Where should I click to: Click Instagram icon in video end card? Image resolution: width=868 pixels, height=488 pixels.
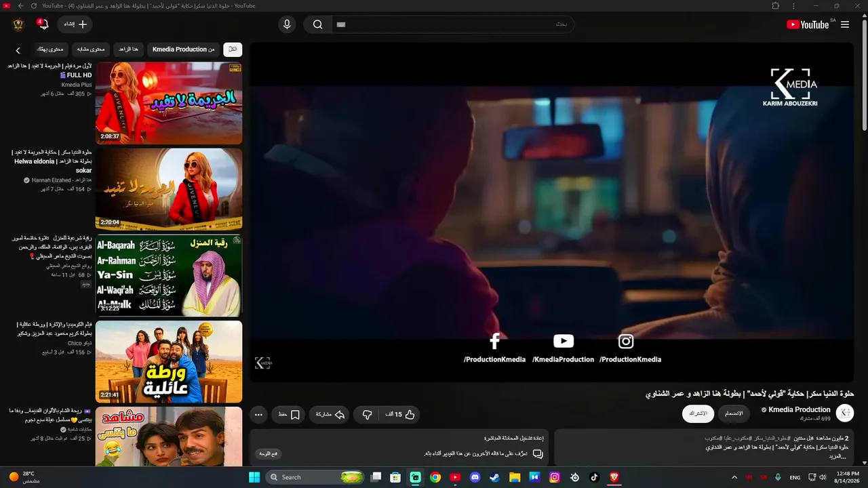pos(626,341)
